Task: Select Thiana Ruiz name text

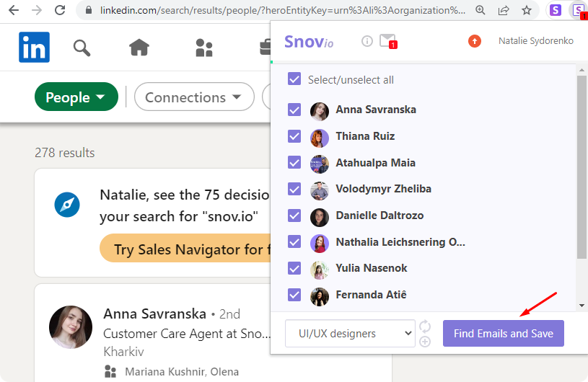Action: 365,136
